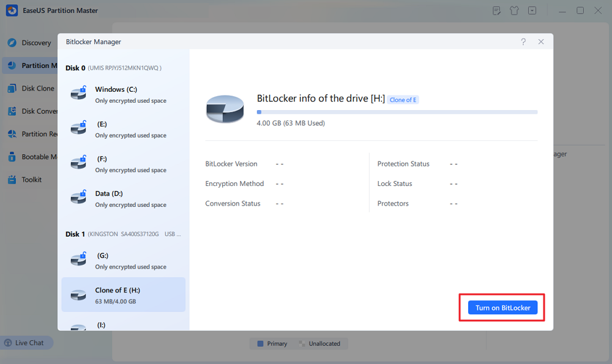Click the blue Primary legend swatch
This screenshot has width=612, height=364.
pos(260,344)
